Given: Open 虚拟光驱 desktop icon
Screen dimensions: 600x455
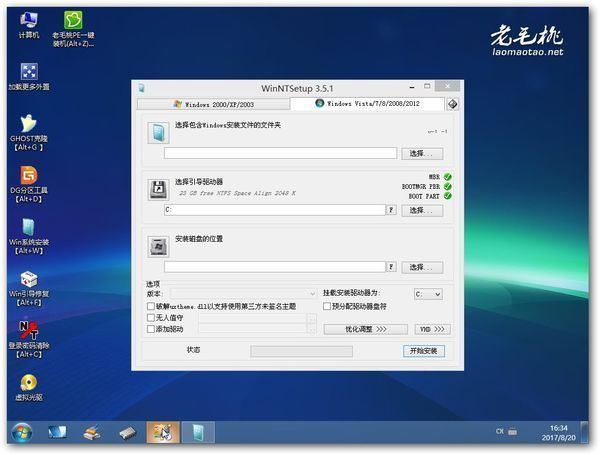Looking at the screenshot, I should click(29, 387).
